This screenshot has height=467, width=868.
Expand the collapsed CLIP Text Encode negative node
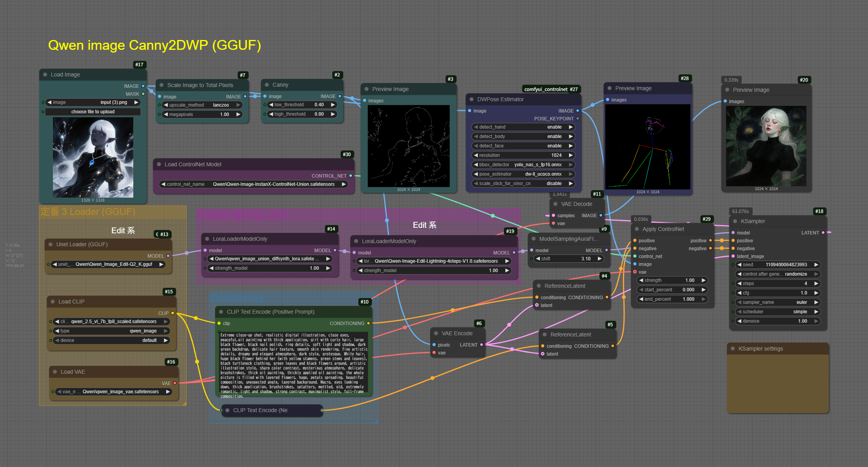click(x=227, y=410)
